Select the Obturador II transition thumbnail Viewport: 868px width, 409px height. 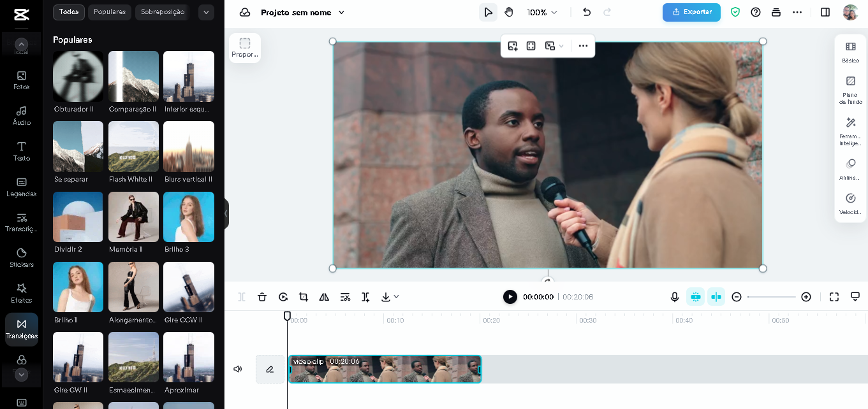(78, 76)
